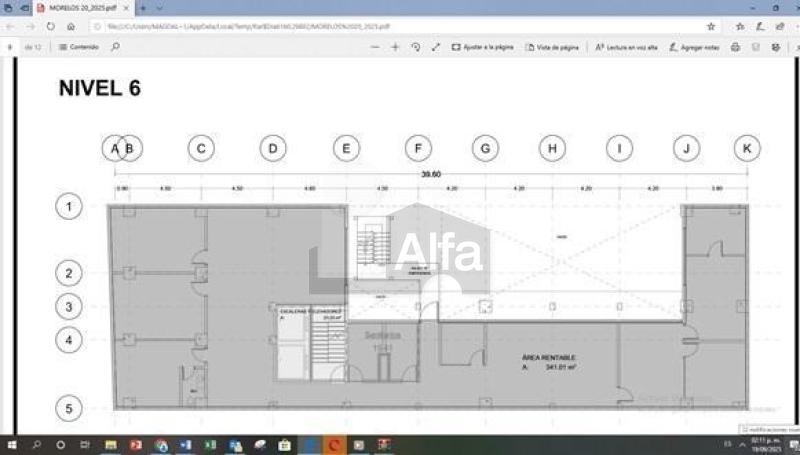Screen dimensions: 800x455
Task: Print the PDF document
Action: (735, 47)
